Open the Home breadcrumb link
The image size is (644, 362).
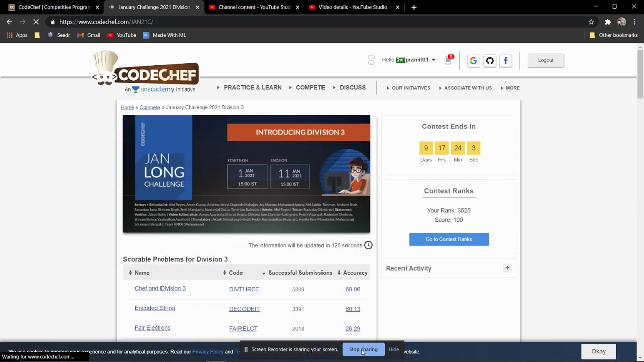pyautogui.click(x=127, y=107)
